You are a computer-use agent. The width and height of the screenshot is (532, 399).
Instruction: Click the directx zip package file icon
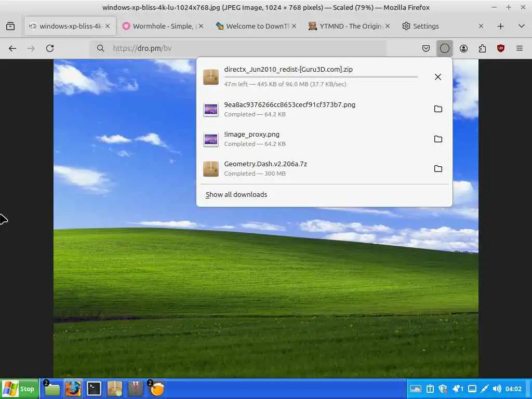tap(211, 77)
